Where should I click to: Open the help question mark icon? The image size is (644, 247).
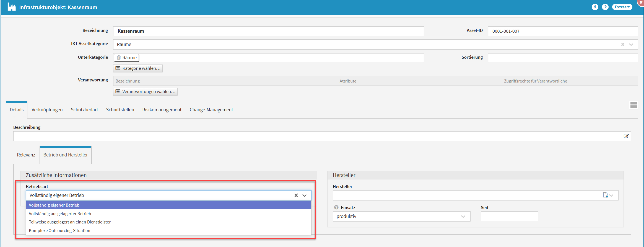point(605,7)
